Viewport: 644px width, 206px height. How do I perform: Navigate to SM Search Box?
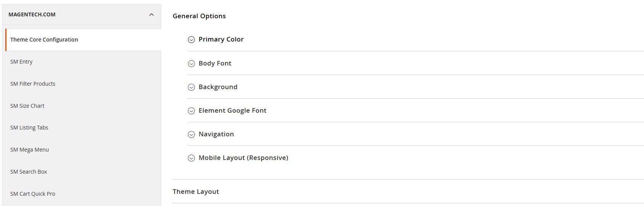tap(29, 172)
